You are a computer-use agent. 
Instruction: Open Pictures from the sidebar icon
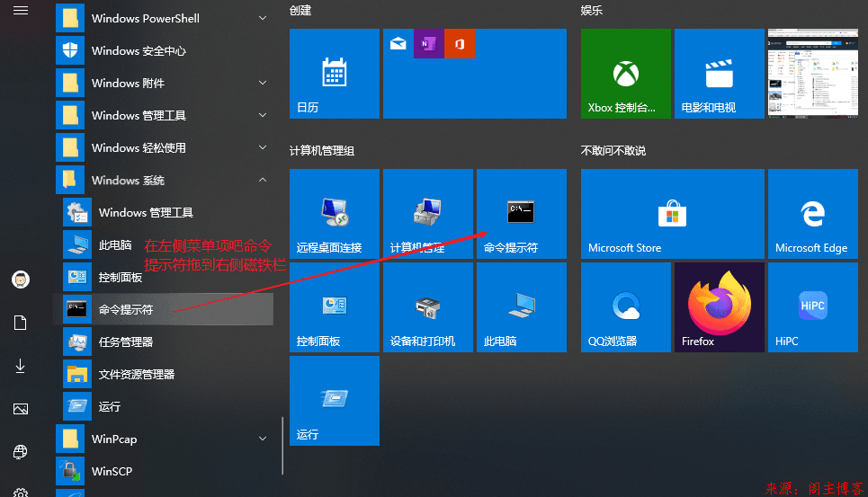[x=21, y=409]
